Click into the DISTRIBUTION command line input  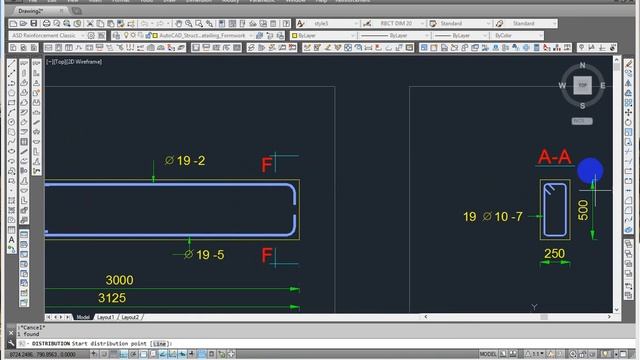pos(327,344)
